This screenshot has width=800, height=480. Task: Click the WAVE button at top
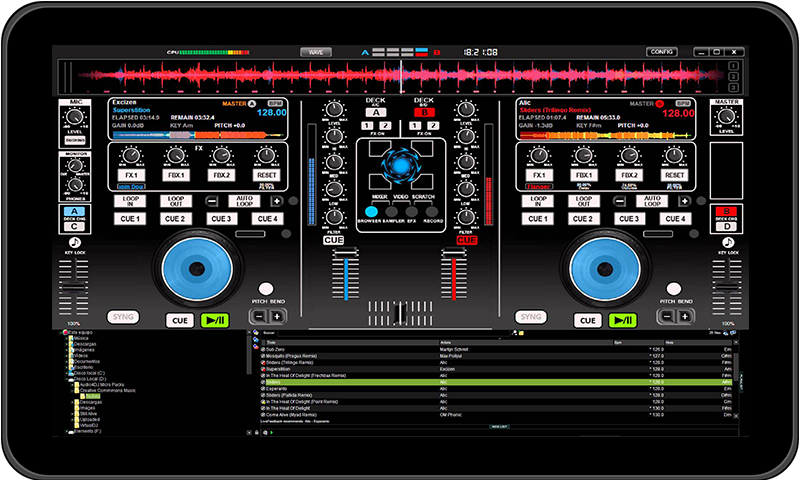pyautogui.click(x=317, y=51)
